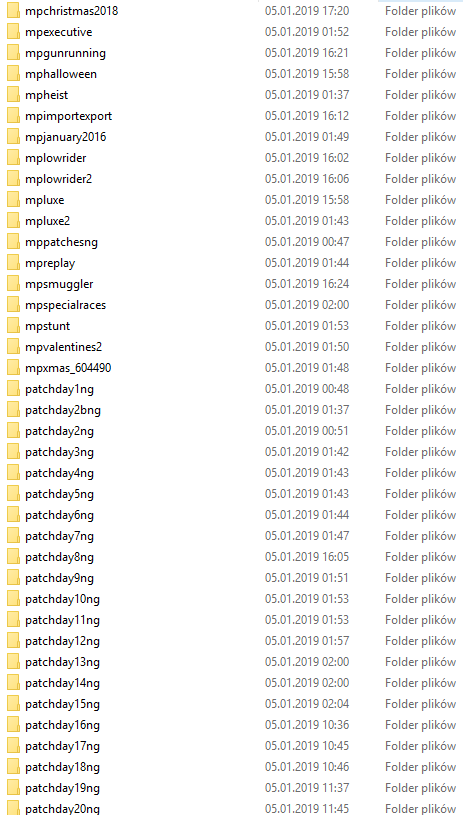Select Folder plików type of mpstunt row
The image size is (463, 815).
(420, 326)
